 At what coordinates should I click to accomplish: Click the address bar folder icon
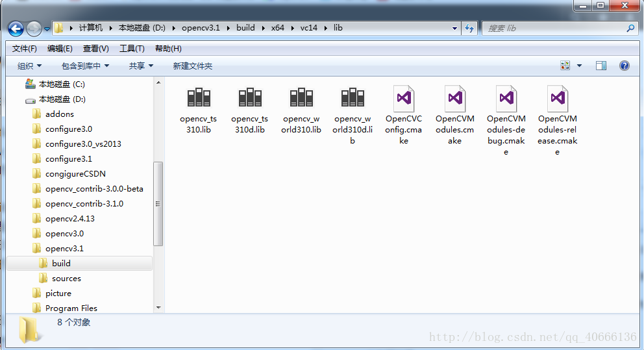[x=58, y=28]
